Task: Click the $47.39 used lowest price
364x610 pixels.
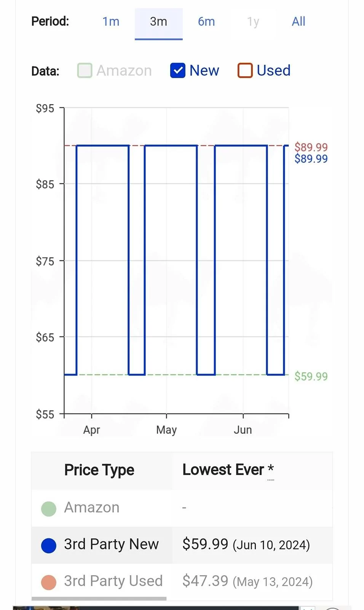Action: (x=205, y=581)
